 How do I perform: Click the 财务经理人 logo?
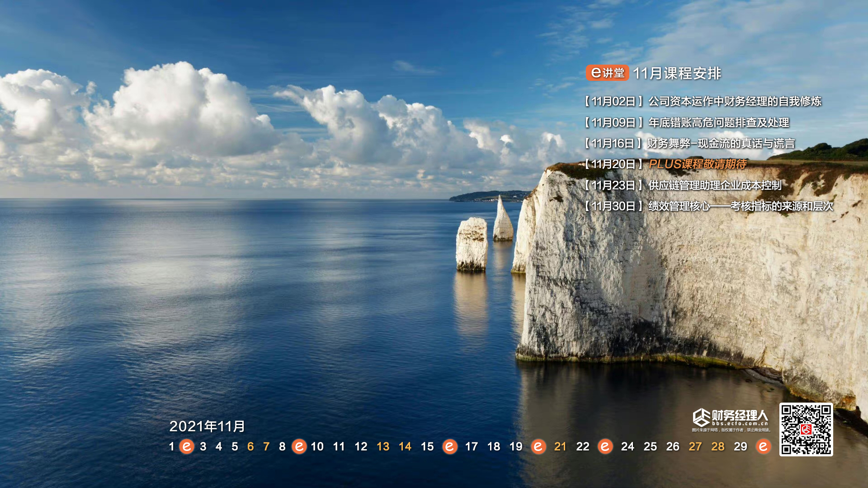click(730, 417)
